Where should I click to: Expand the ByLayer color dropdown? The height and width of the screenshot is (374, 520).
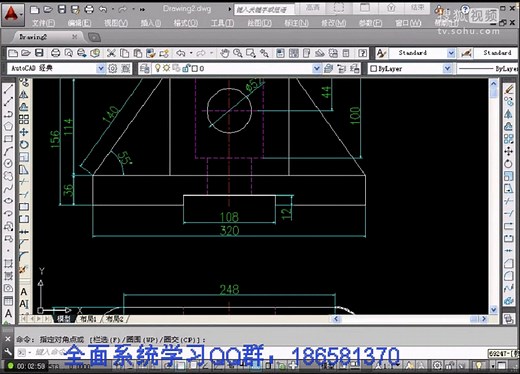(x=447, y=69)
